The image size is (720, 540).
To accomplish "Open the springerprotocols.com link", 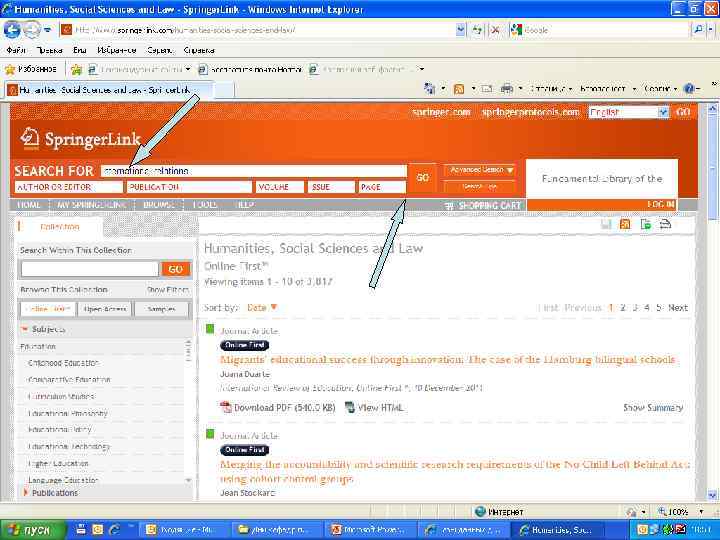I will click(530, 112).
